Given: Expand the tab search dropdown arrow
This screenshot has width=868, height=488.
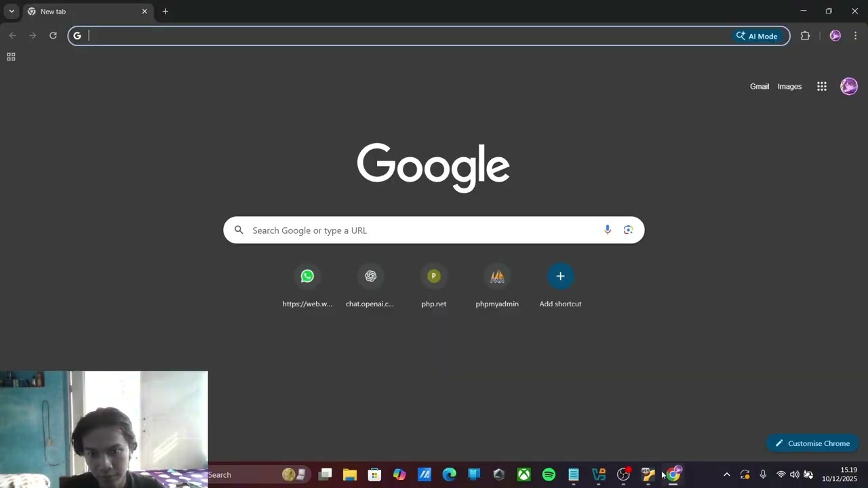Looking at the screenshot, I should (x=12, y=12).
